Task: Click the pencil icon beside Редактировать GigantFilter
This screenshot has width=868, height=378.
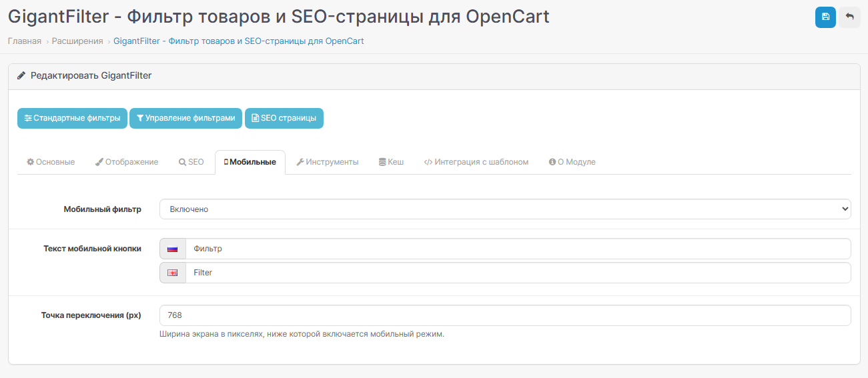Action: [x=21, y=76]
